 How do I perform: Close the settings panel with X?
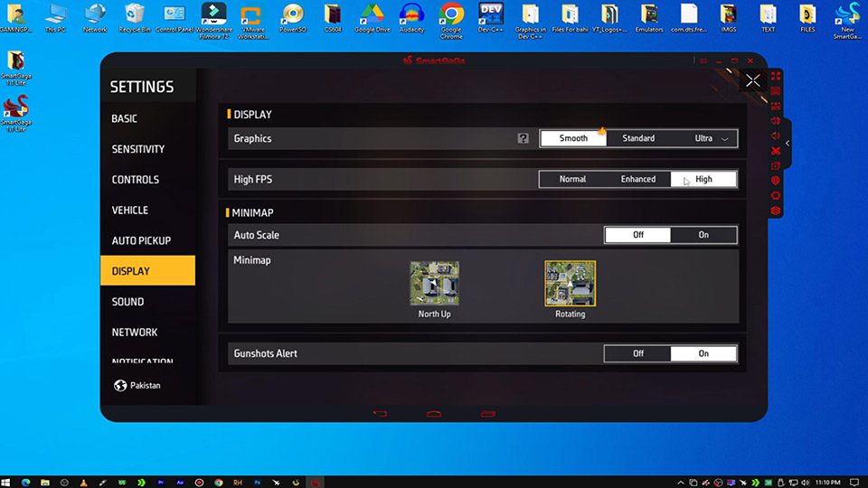click(x=752, y=80)
